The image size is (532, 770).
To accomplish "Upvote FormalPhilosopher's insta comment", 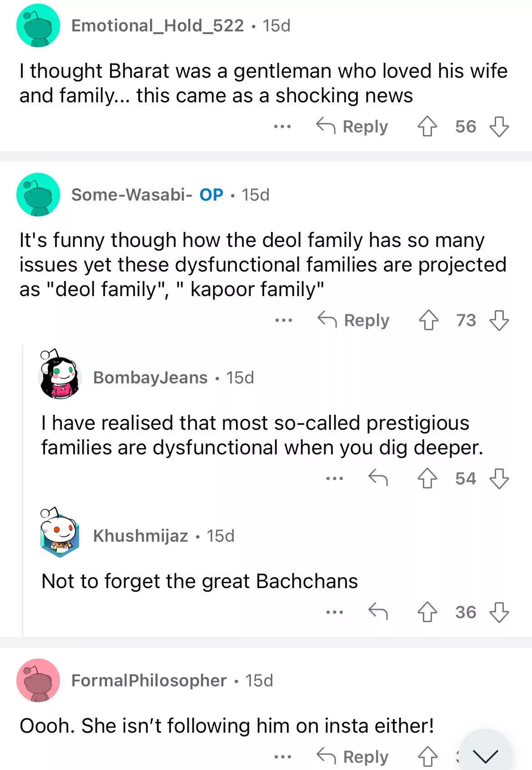I will [427, 757].
